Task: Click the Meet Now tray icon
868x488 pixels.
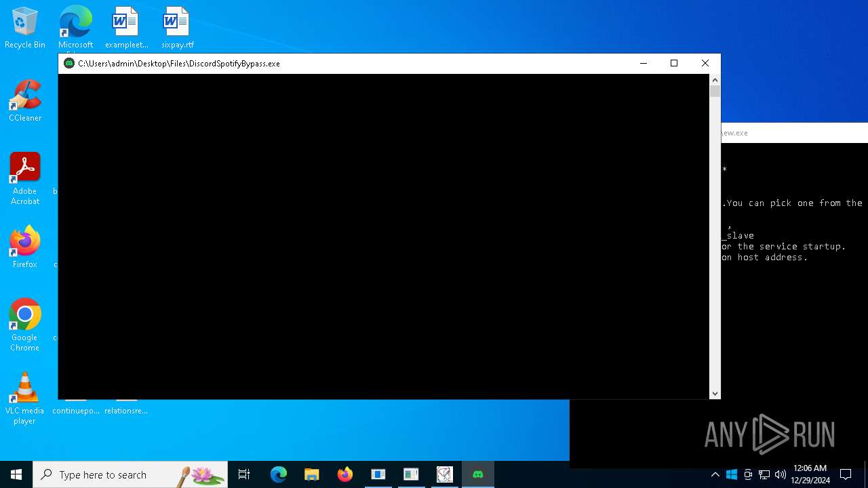Action: click(748, 474)
